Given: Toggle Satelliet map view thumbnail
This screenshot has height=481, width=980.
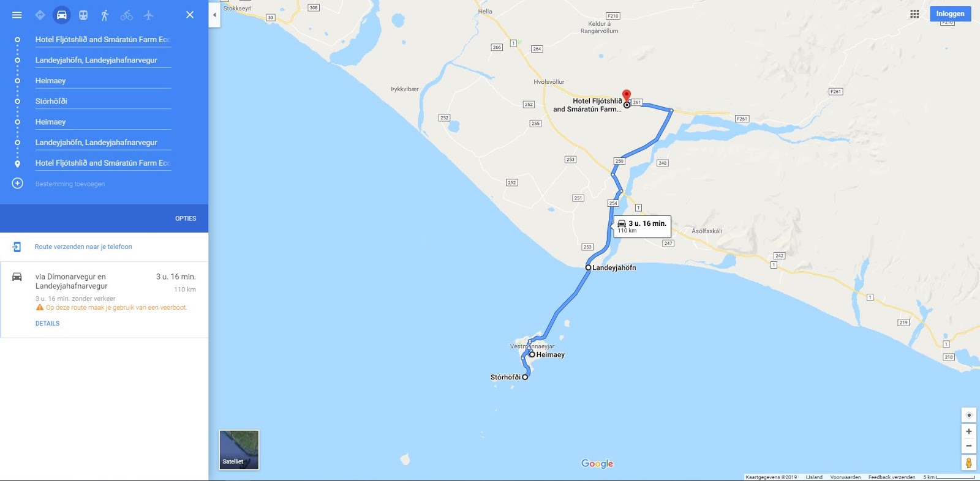Looking at the screenshot, I should click(x=239, y=450).
